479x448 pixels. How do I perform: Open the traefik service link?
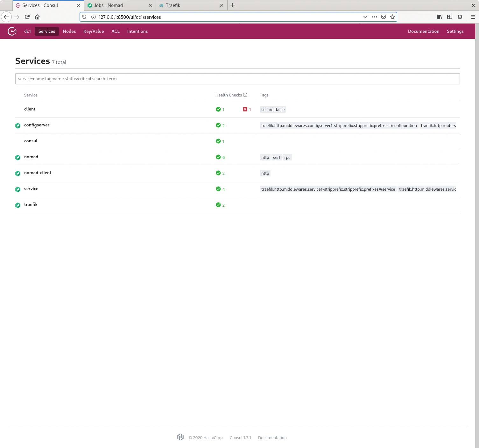31,204
